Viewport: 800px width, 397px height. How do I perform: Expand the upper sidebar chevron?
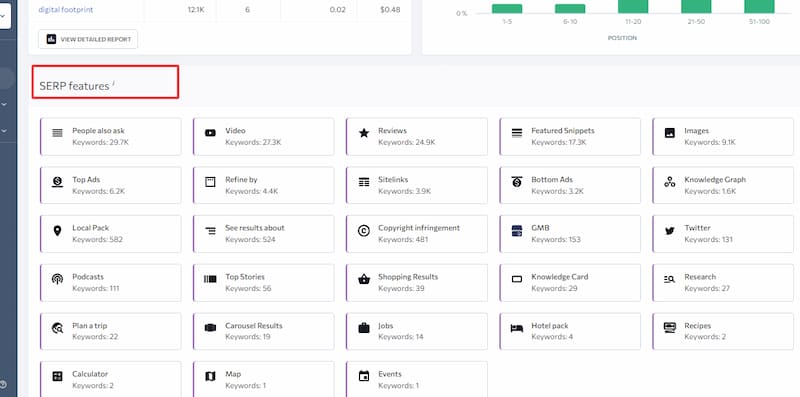click(x=4, y=104)
